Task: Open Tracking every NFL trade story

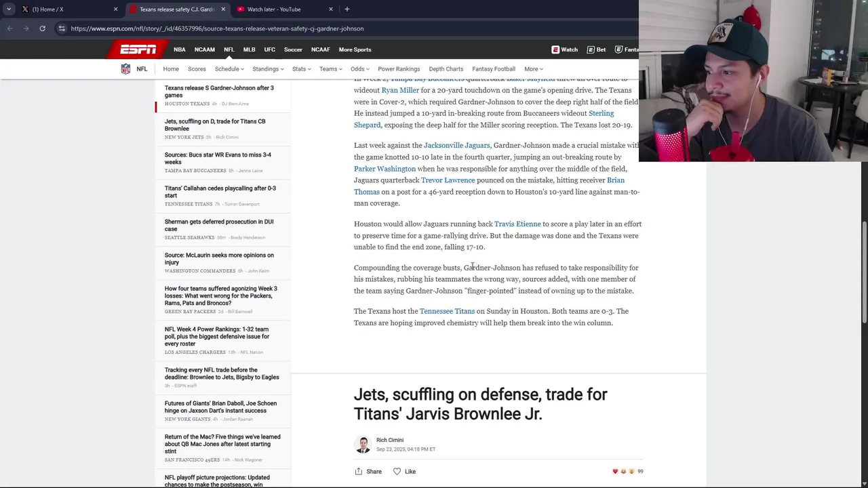Action: [x=222, y=373]
